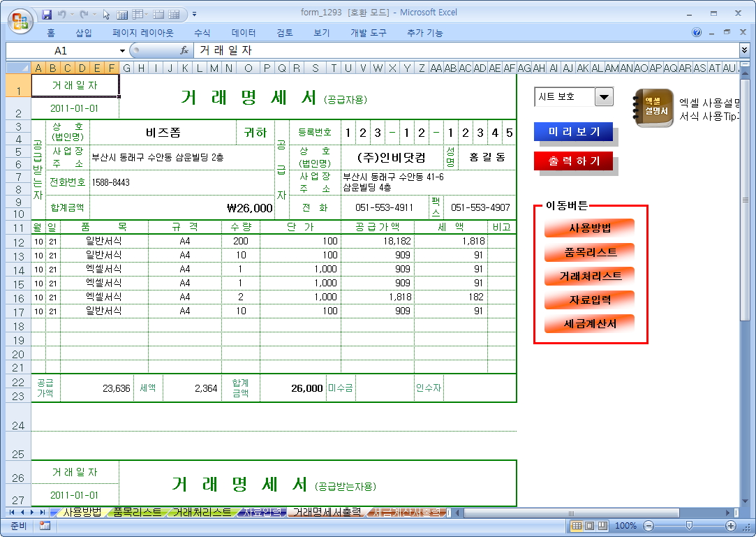Click the Save icon in quick access toolbar
This screenshot has height=537, width=756.
tap(47, 14)
